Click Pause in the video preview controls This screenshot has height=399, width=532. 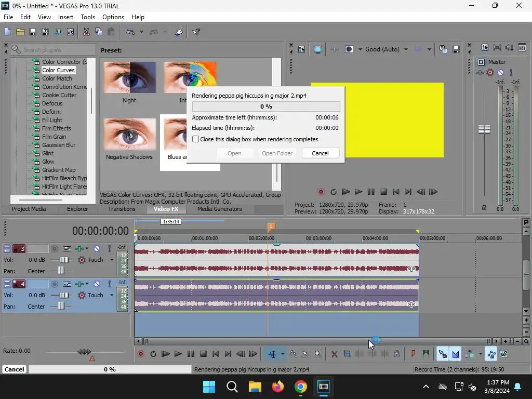[x=371, y=192]
